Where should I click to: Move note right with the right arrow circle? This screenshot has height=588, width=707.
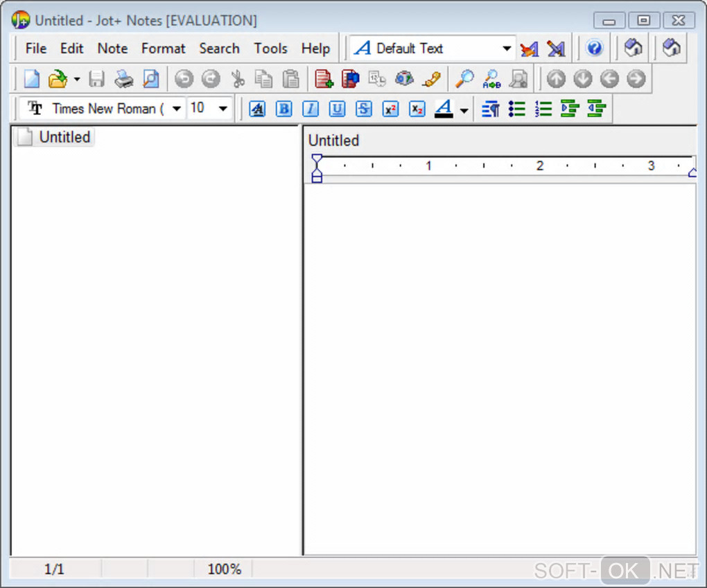pyautogui.click(x=636, y=80)
